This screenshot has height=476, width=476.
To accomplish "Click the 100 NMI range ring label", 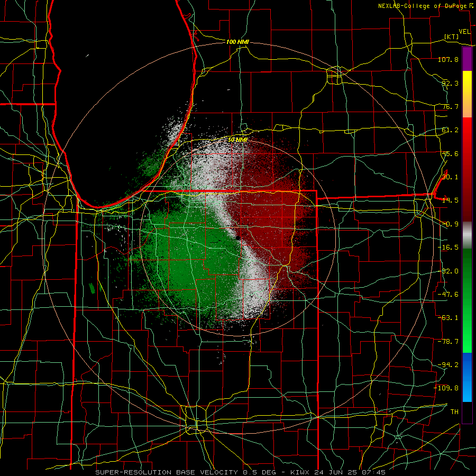I will pos(237,42).
